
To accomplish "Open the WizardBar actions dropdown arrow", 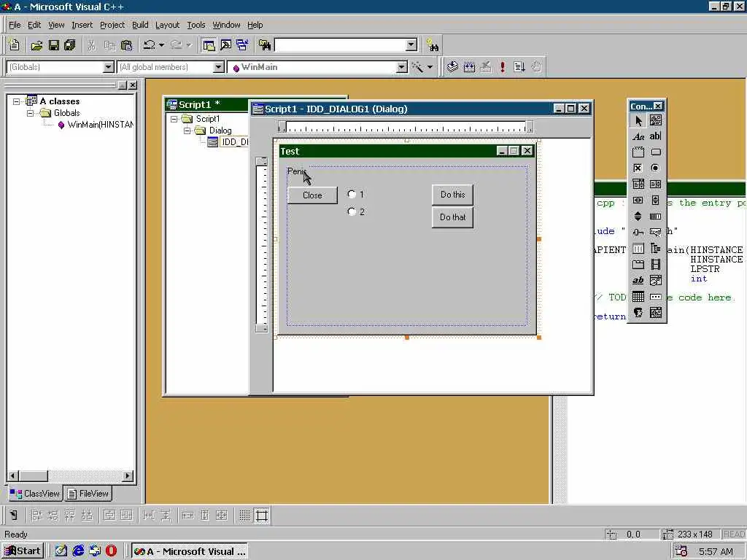I will pos(430,67).
